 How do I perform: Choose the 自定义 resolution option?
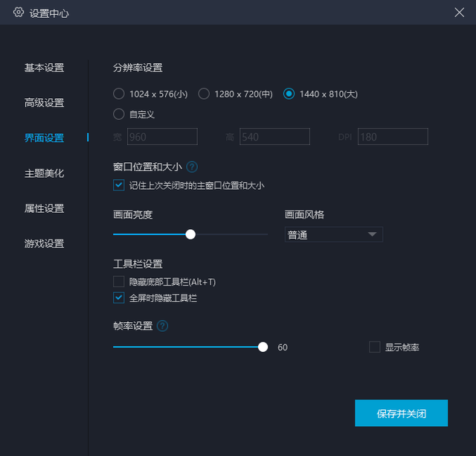coord(119,115)
